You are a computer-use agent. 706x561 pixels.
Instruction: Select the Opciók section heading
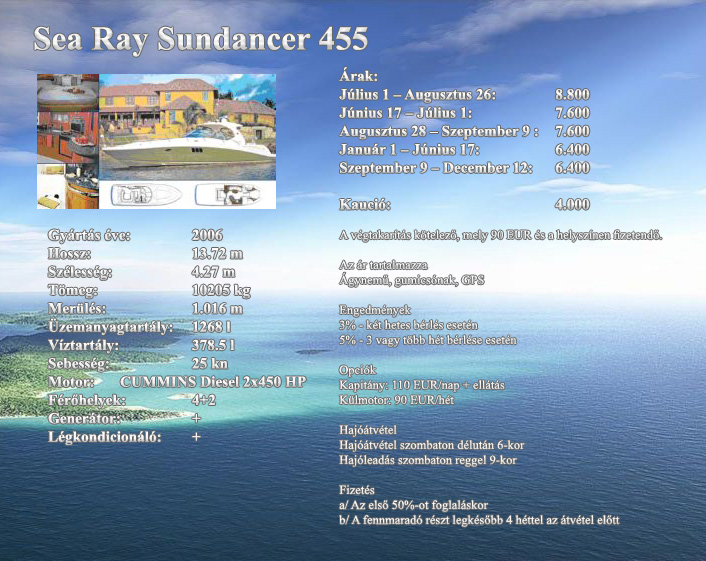click(358, 370)
